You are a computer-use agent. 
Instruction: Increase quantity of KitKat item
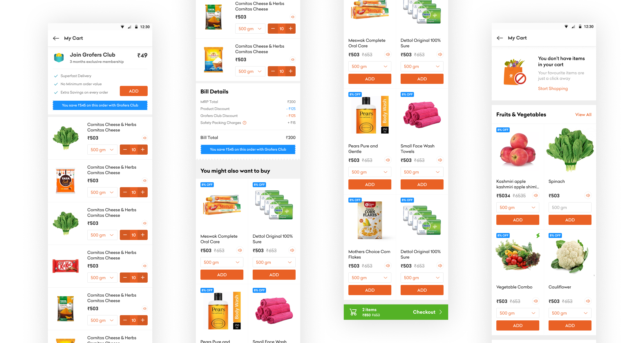pos(143,278)
